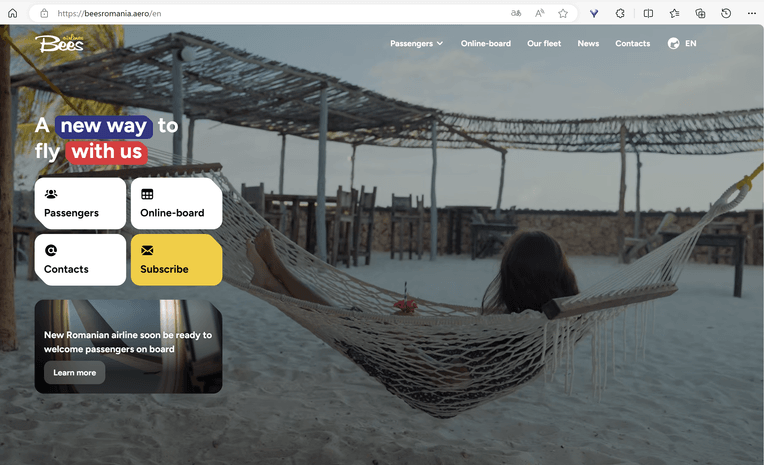Viewport: 764px width, 465px height.
Task: Open Settings and more ellipsis menu
Action: tap(752, 13)
